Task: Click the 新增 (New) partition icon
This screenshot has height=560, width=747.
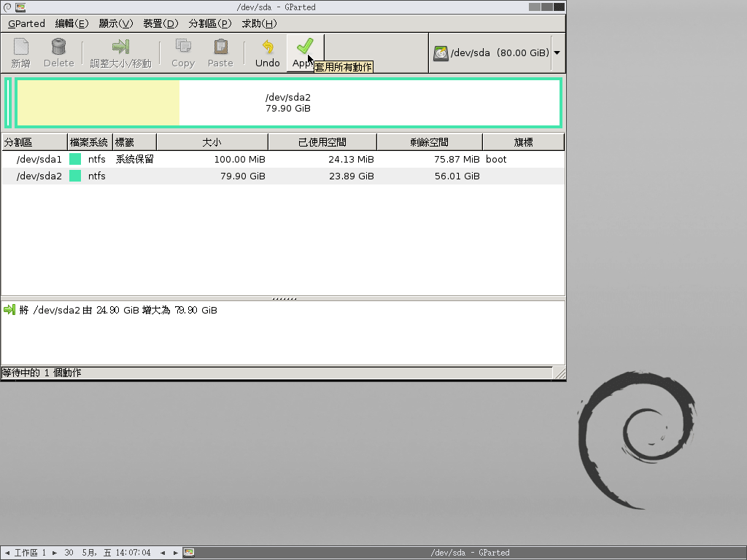Action: pyautogui.click(x=21, y=47)
